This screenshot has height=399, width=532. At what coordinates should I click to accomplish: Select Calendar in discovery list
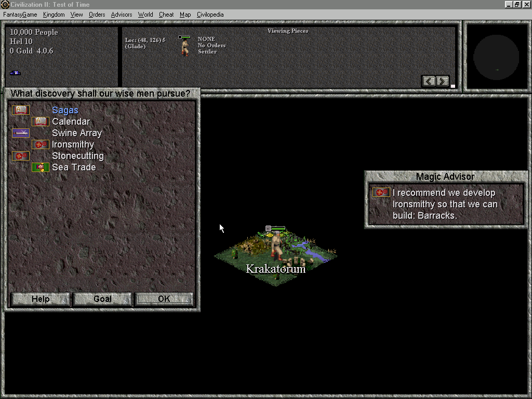(71, 122)
